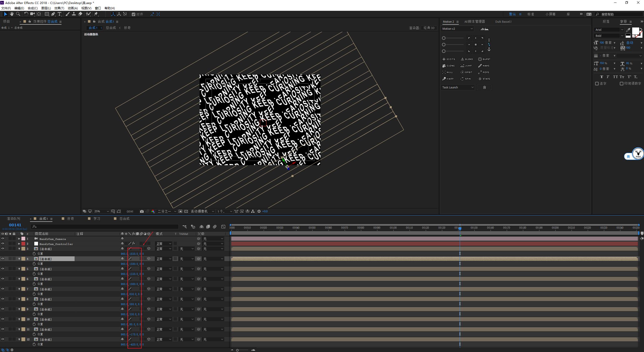Click the Motion 2 EXCITE button
Viewport: 644px width, 352px height.
coord(449,59)
